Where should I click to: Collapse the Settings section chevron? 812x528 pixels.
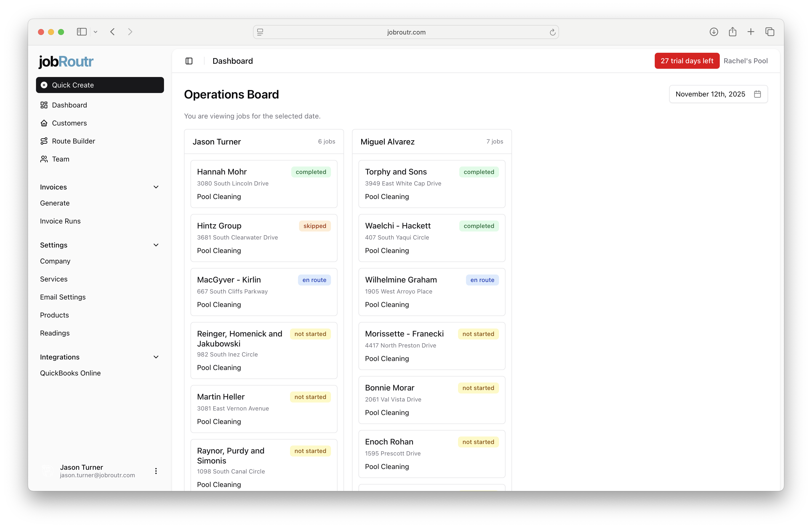[x=156, y=245]
